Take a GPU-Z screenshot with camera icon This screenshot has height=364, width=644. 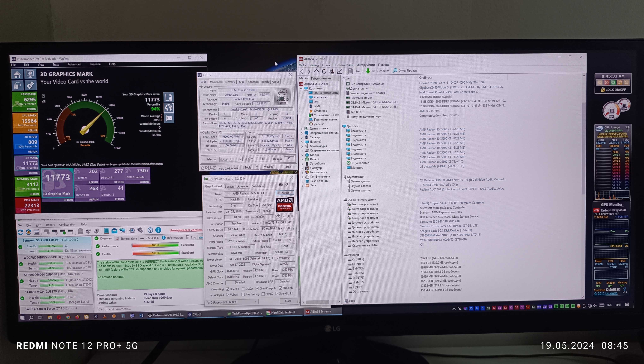click(280, 185)
